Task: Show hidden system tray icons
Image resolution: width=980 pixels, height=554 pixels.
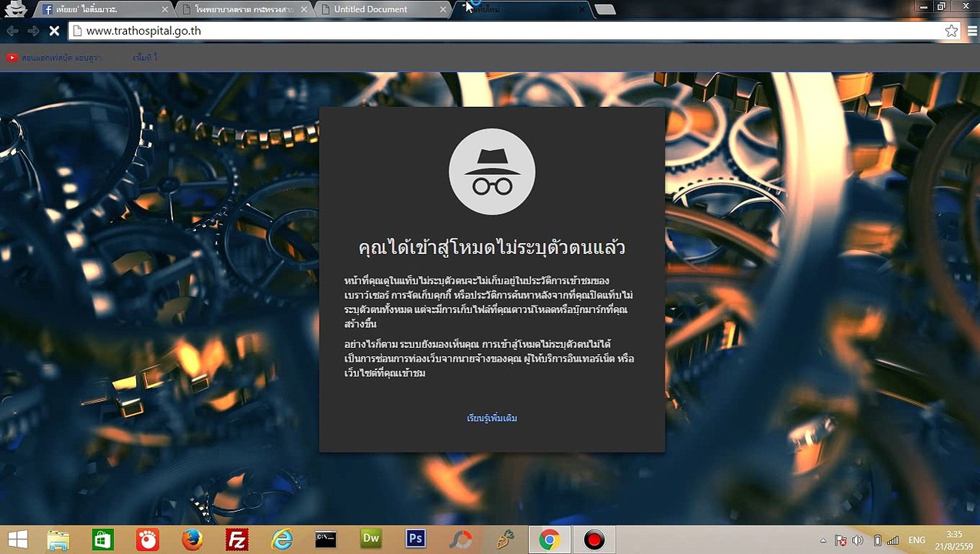Action: tap(824, 540)
